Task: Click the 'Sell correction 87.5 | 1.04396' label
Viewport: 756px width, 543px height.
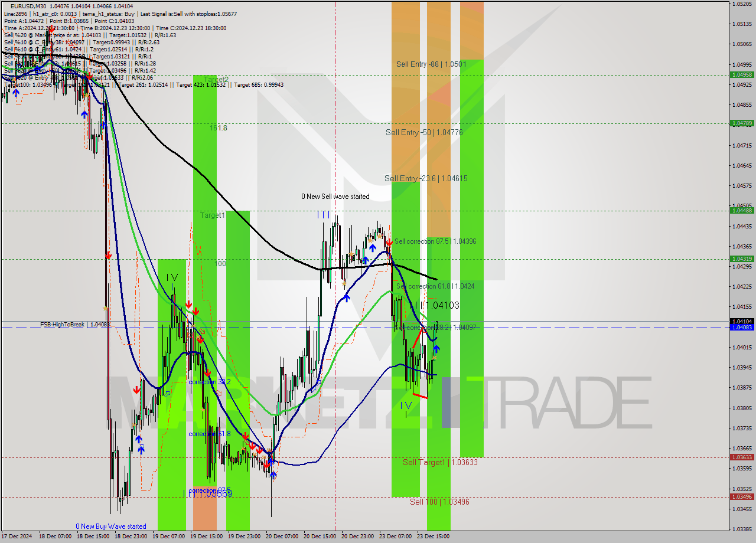Action: [x=435, y=241]
